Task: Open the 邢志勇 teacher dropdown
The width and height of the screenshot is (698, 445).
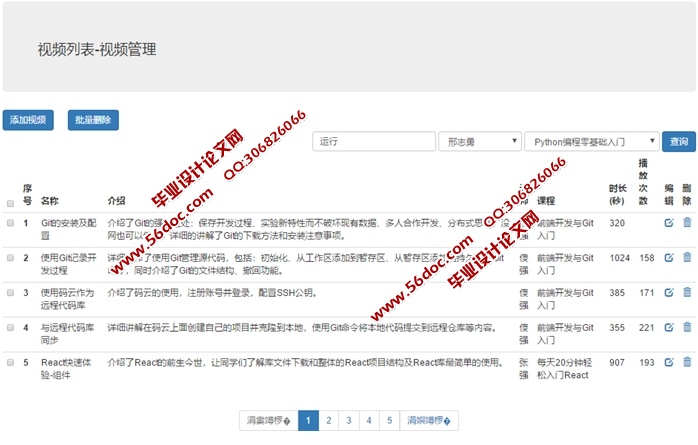Action: pyautogui.click(x=479, y=142)
